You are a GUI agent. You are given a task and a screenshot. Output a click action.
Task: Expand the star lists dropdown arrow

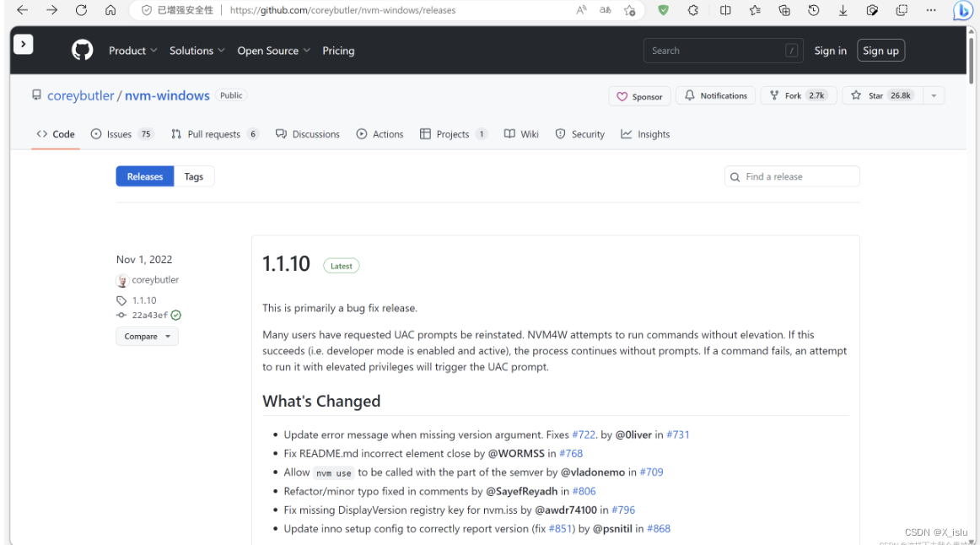[934, 95]
